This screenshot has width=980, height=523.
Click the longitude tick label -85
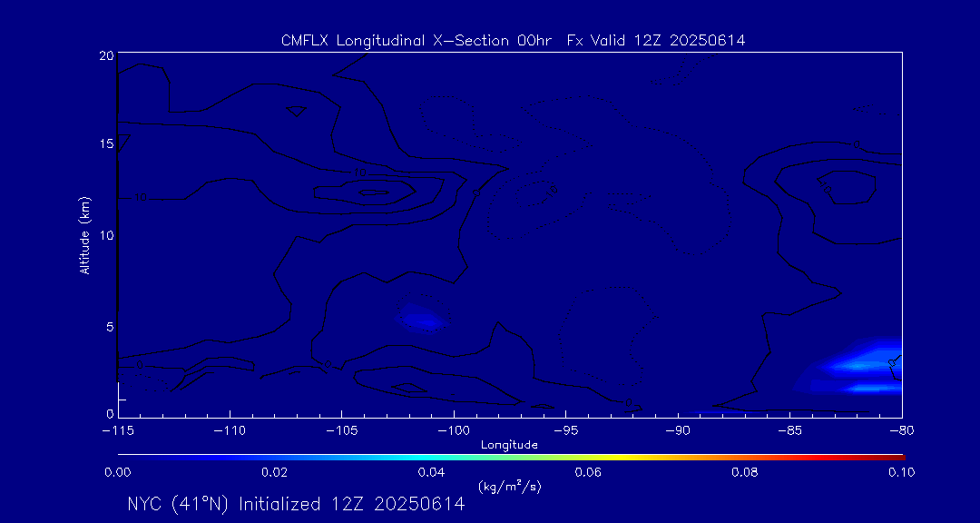[789, 431]
